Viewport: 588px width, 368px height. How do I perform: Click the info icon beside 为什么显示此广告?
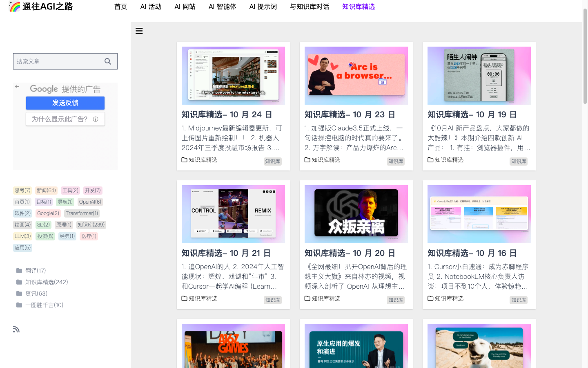96,119
